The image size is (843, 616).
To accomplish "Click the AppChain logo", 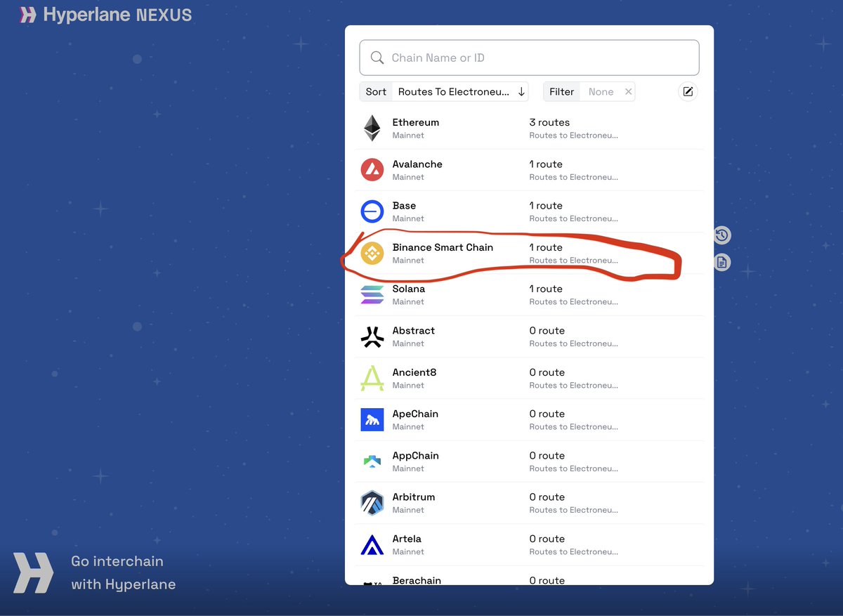I will 372,461.
